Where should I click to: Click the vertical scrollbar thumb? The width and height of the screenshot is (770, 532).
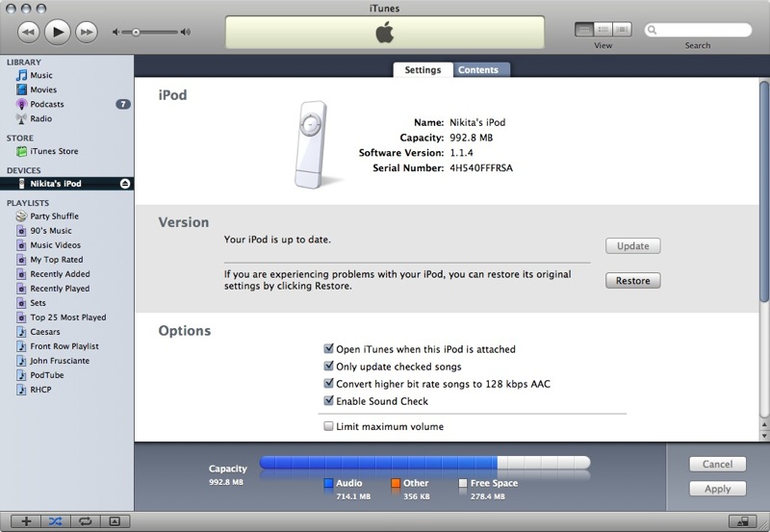click(763, 191)
